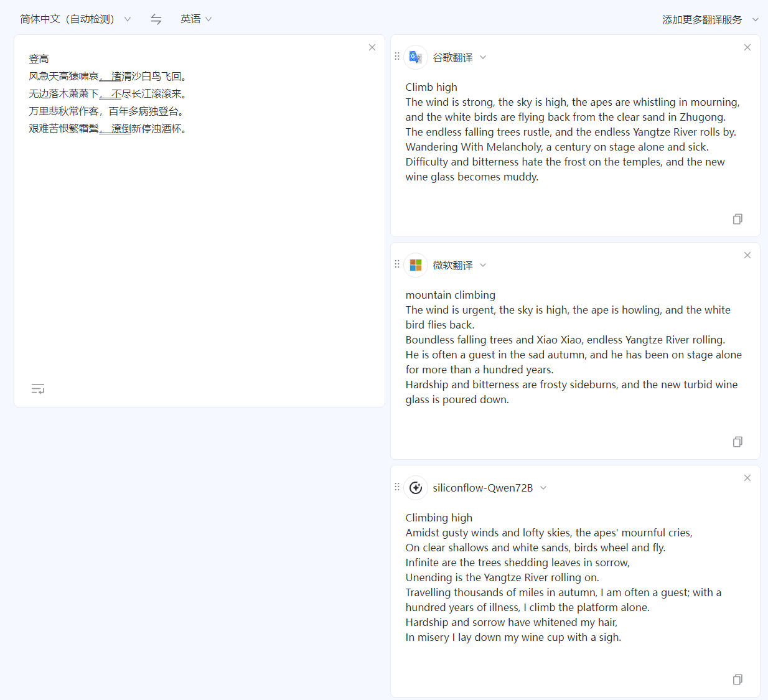Click the Google Translate logo icon
The width and height of the screenshot is (768, 700).
point(416,57)
